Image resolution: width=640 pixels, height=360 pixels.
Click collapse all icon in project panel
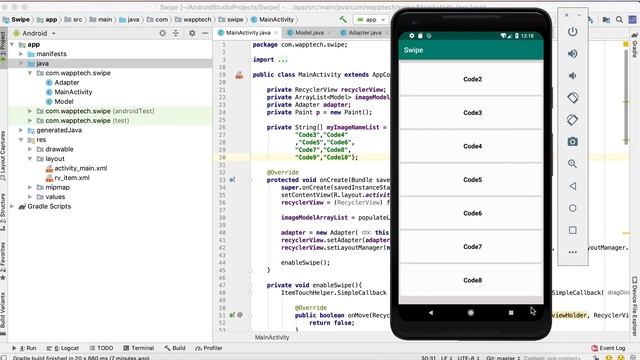click(x=176, y=33)
